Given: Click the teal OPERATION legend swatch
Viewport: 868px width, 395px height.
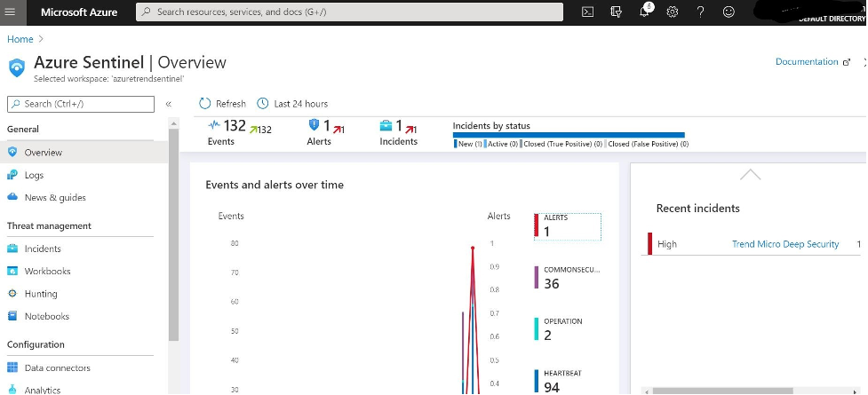Looking at the screenshot, I should pos(536,328).
